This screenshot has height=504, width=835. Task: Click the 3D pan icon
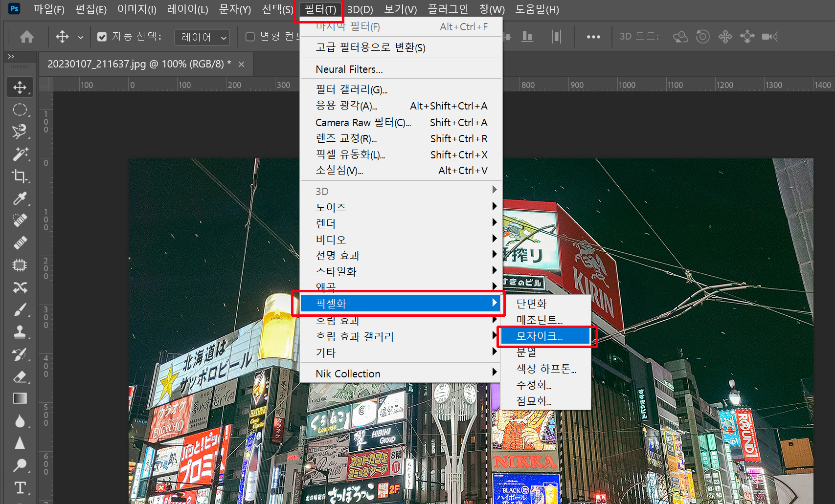[725, 37]
